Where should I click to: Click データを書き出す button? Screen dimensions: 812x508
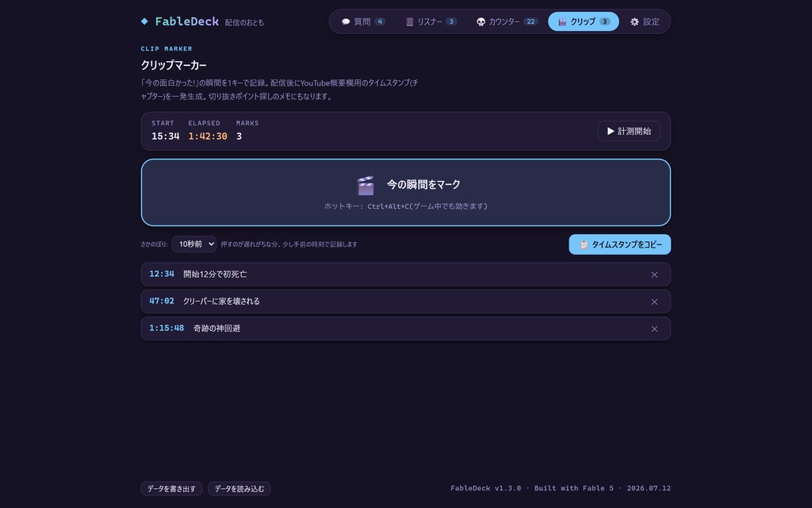[171, 489]
